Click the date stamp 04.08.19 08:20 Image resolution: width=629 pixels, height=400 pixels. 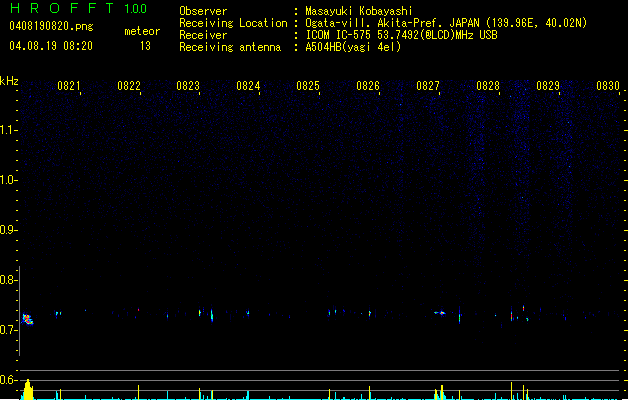(51, 46)
